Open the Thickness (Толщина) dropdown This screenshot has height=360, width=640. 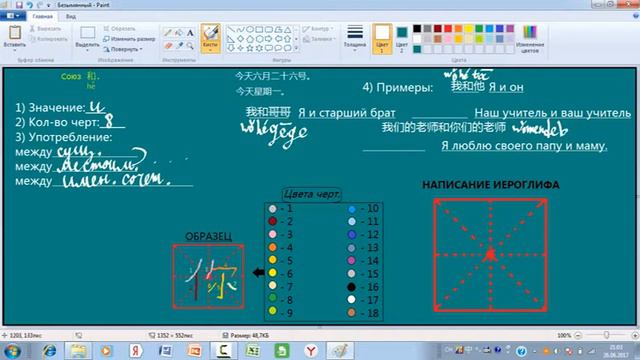[355, 39]
